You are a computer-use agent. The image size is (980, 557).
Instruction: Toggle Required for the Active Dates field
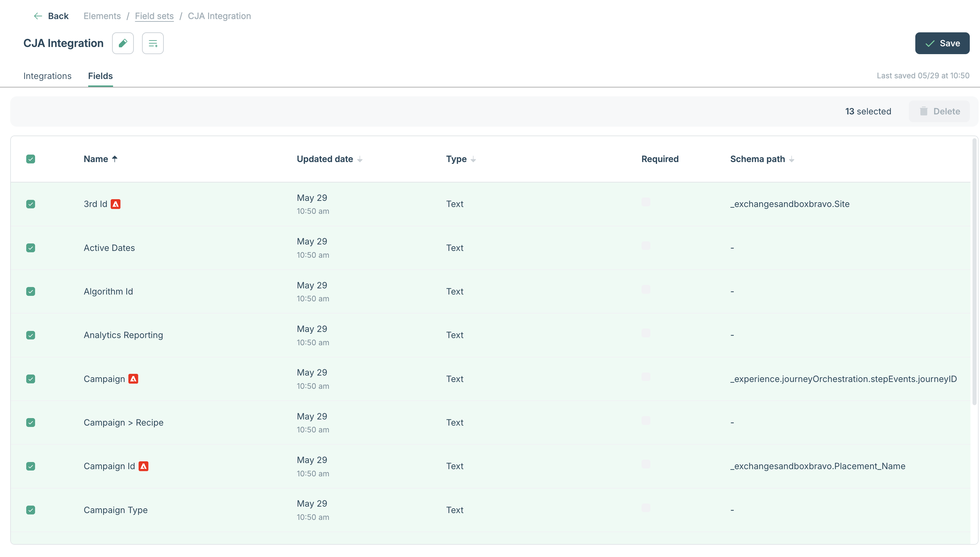coord(646,245)
